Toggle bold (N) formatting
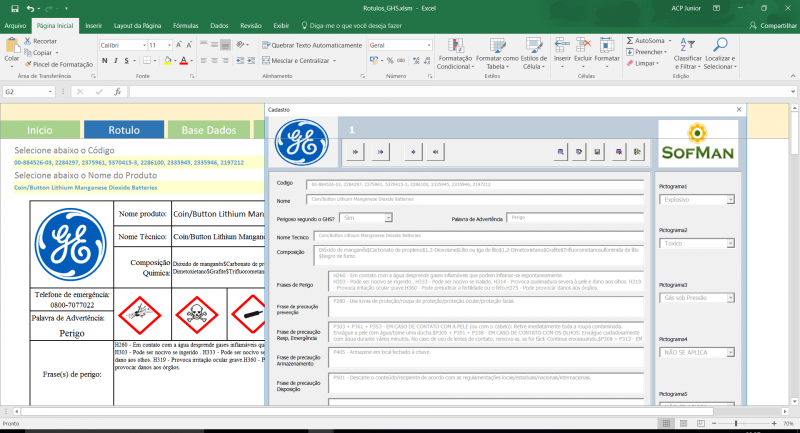The width and height of the screenshot is (800, 433). (103, 61)
